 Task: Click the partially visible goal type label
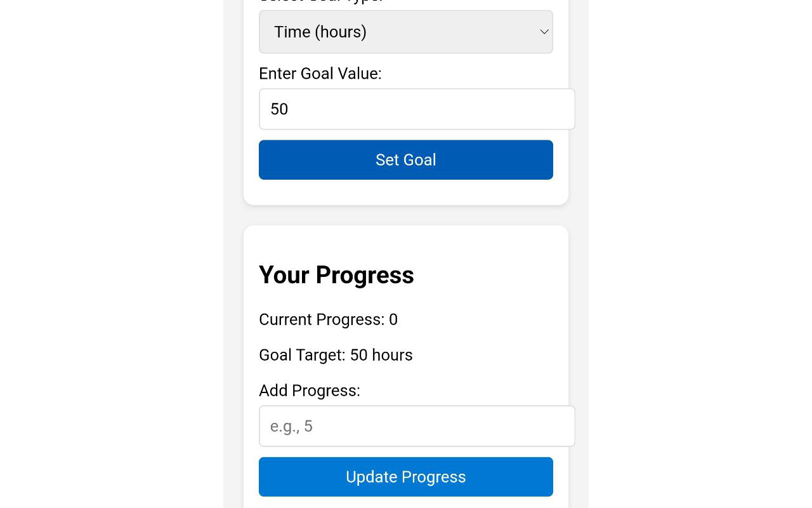tap(320, 2)
